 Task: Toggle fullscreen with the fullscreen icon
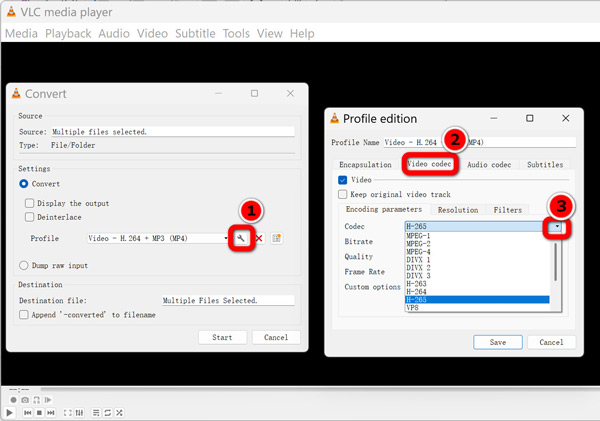[67, 413]
